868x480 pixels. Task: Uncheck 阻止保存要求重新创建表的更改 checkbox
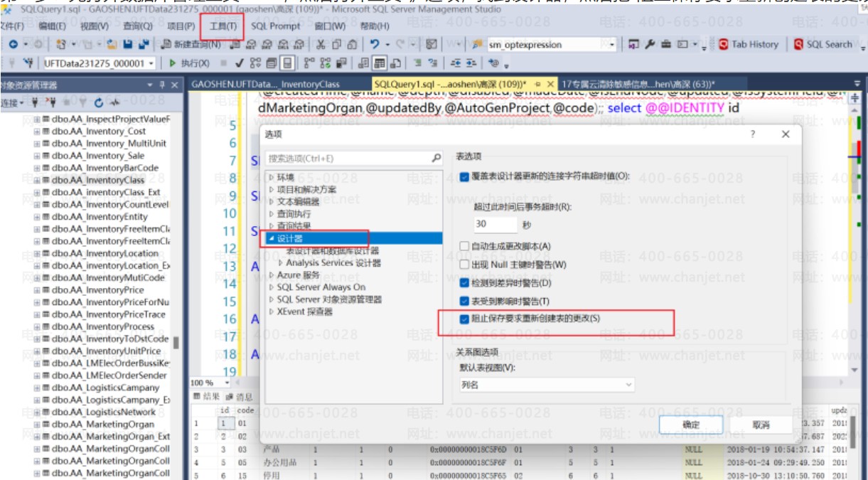point(465,319)
